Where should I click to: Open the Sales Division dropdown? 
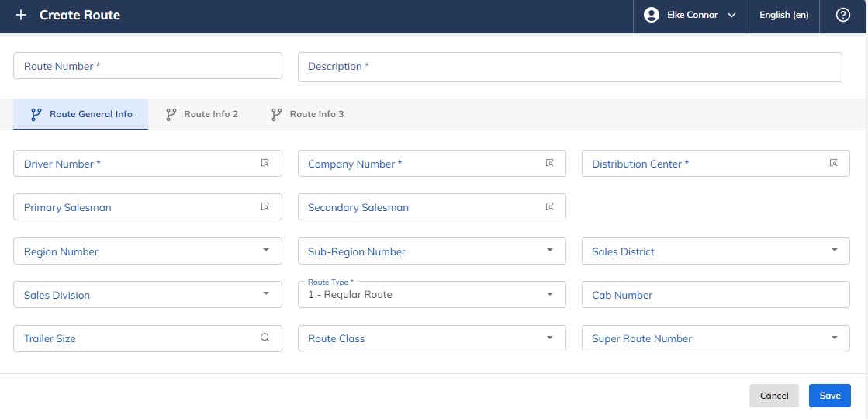coord(148,294)
